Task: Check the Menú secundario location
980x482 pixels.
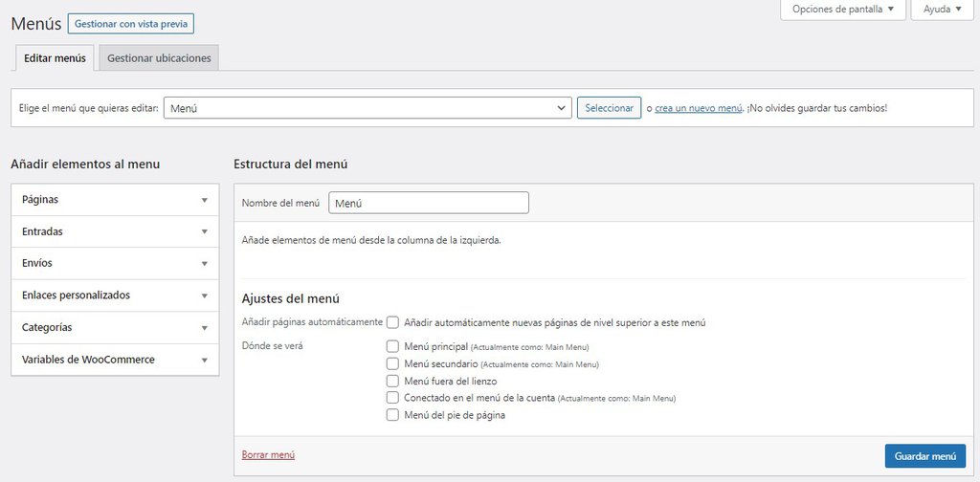Action: click(392, 363)
